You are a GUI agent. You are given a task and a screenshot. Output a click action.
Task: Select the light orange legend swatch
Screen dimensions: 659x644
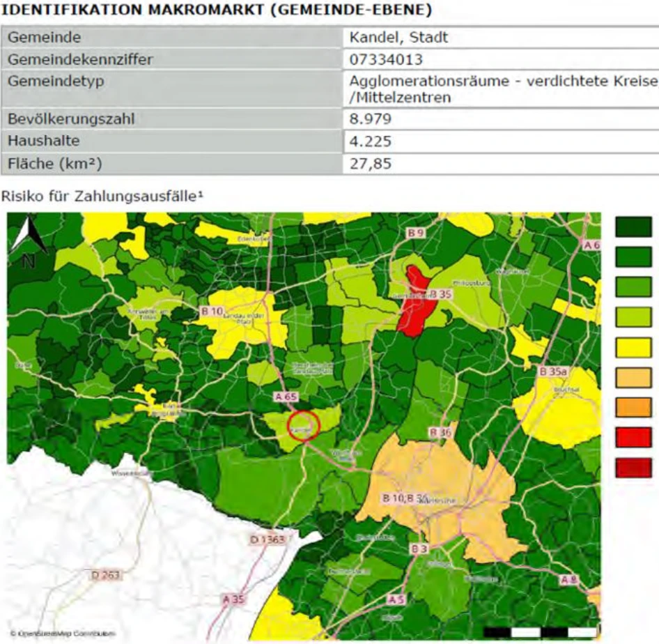click(634, 378)
